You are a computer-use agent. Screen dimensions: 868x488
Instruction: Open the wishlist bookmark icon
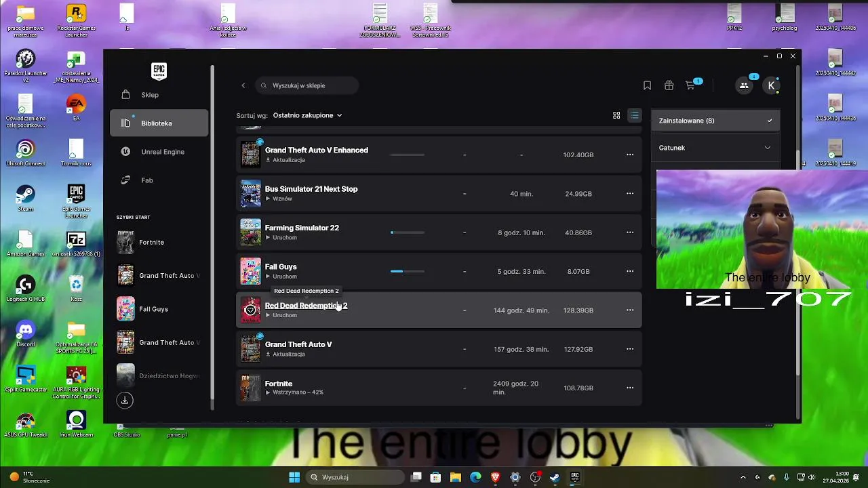(647, 85)
